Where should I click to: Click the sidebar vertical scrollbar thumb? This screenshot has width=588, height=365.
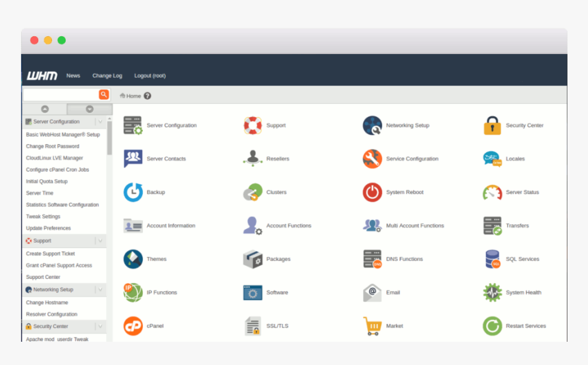coord(109,137)
